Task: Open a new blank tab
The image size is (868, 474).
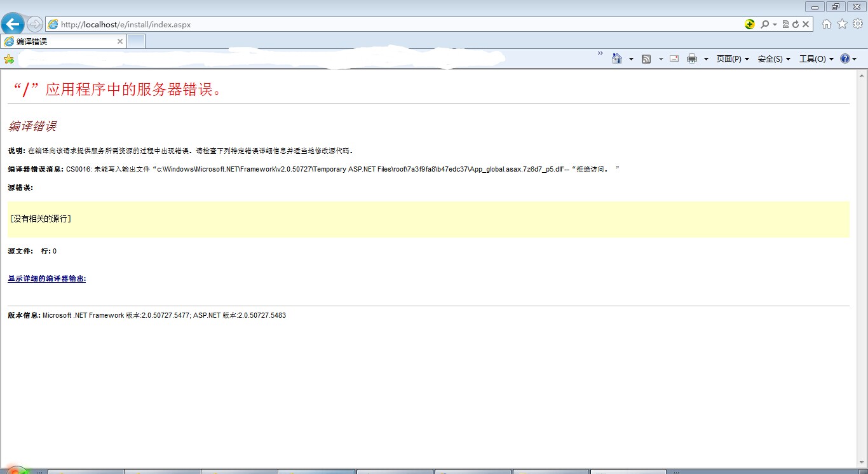Action: tap(136, 41)
